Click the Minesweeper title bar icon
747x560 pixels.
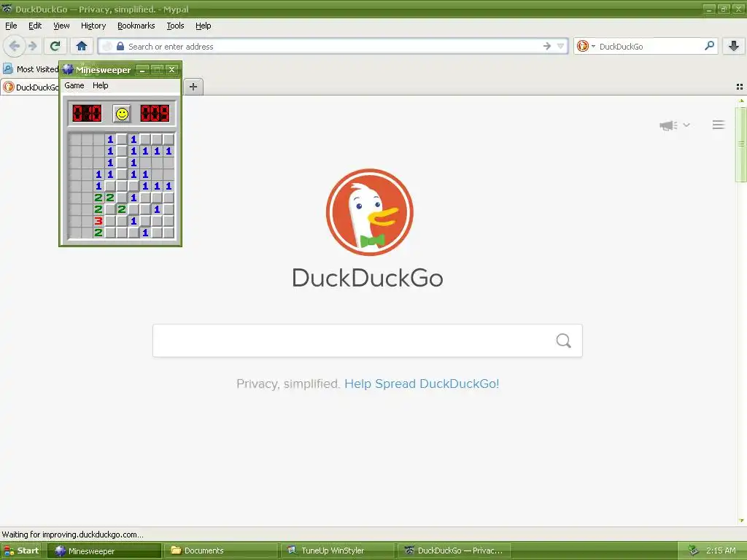(x=68, y=69)
